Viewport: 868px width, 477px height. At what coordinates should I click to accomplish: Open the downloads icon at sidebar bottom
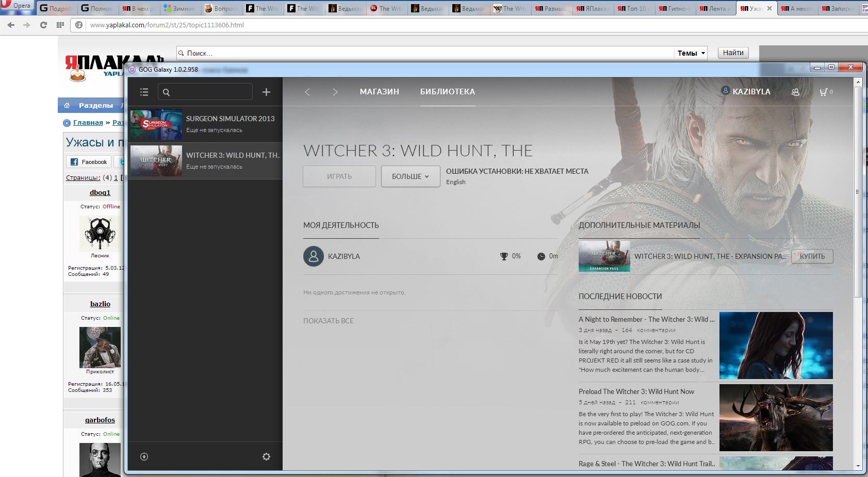click(x=144, y=456)
